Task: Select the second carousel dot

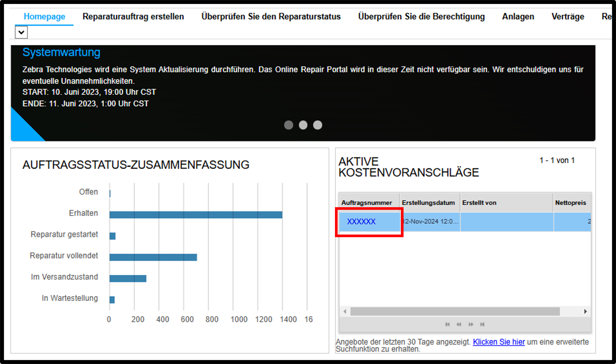Action: coord(303,125)
